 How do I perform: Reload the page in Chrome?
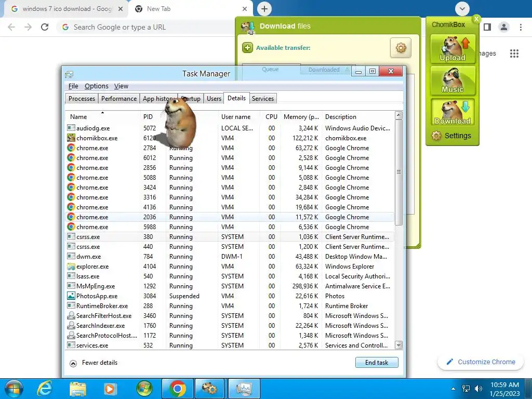click(x=45, y=27)
